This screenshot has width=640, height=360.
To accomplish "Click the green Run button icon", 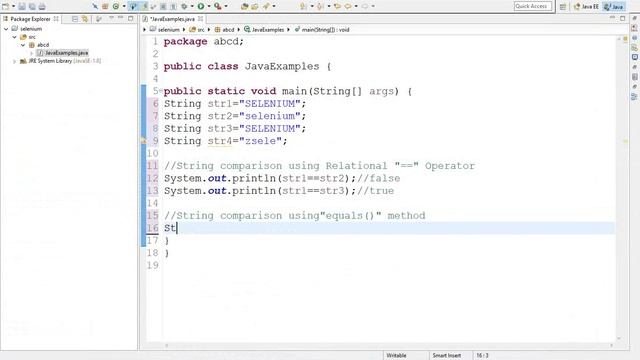I will point(201,6).
